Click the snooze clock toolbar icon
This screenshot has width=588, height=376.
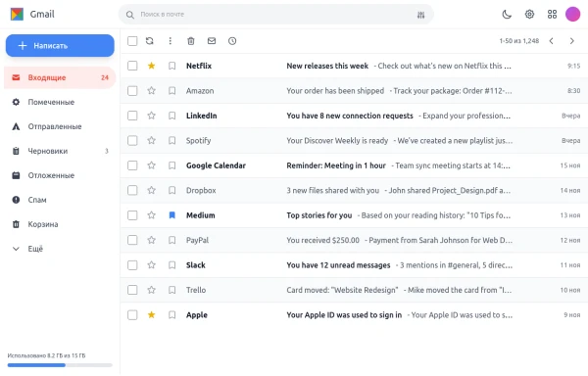tap(232, 41)
